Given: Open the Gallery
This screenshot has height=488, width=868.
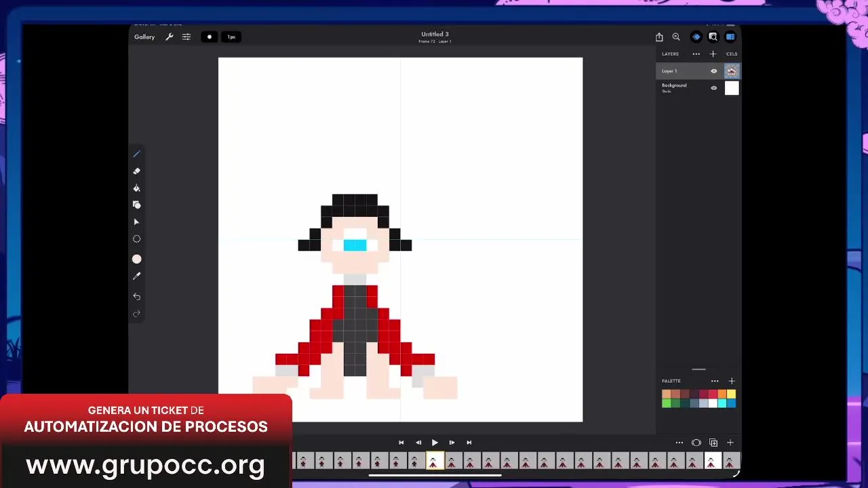Looking at the screenshot, I should pyautogui.click(x=144, y=37).
